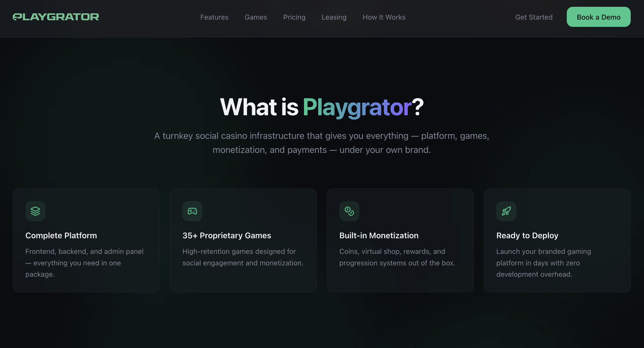Click the Playgrator logo
Screen dimensions: 644x348
click(x=56, y=17)
